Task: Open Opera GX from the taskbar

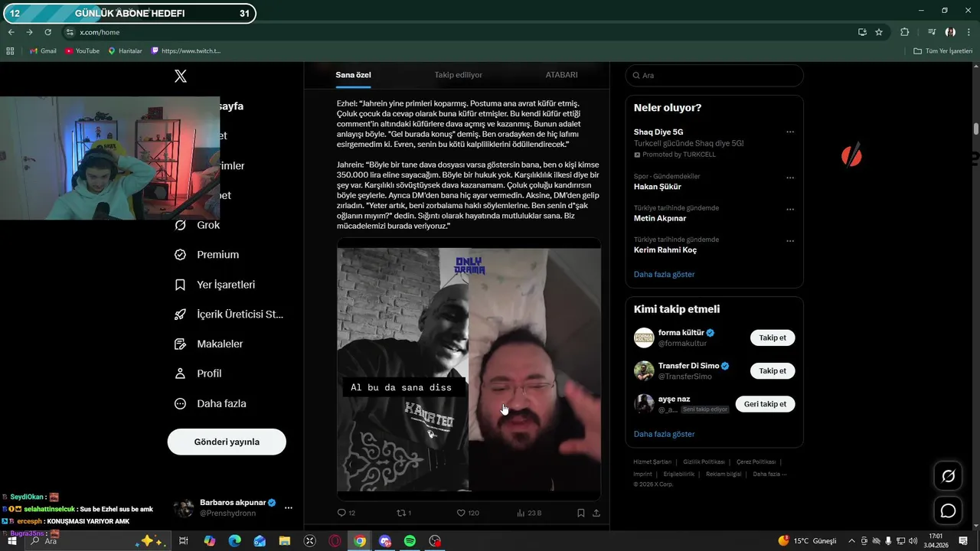Action: tap(335, 541)
